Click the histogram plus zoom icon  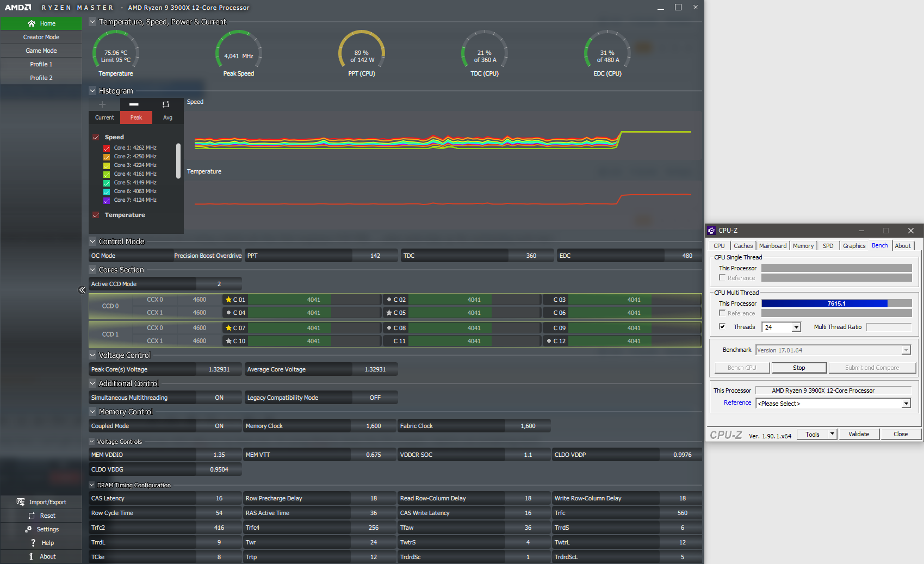pos(102,104)
